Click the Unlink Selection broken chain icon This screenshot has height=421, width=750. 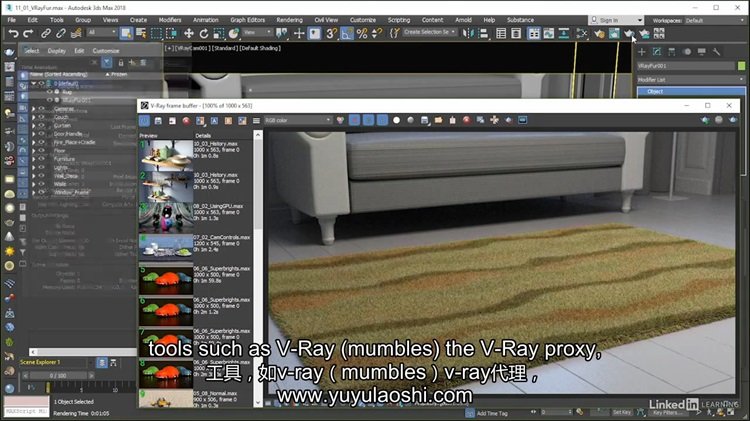click(x=61, y=33)
